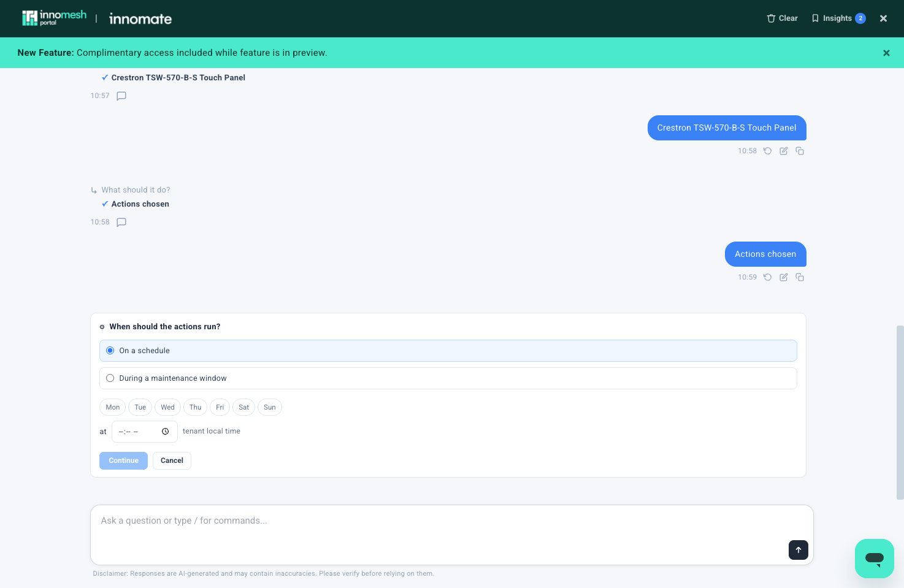This screenshot has width=904, height=588.
Task: Dismiss the New Feature banner
Action: pos(886,53)
